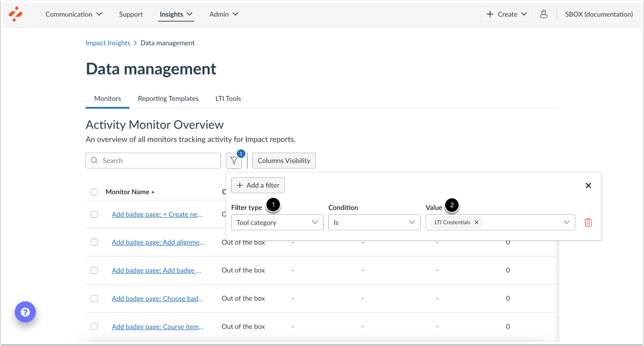The width and height of the screenshot is (644, 346).
Task: Click into the Search field
Action: pos(153,160)
